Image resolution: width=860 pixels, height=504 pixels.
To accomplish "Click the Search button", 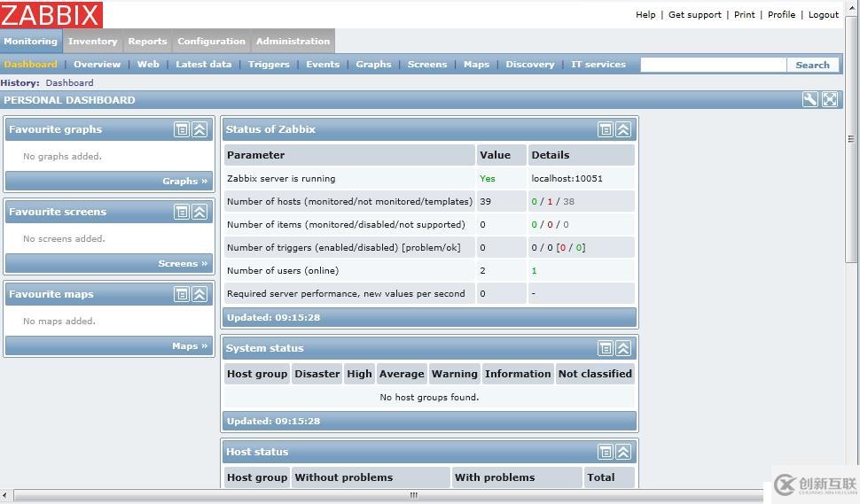I will click(x=812, y=65).
